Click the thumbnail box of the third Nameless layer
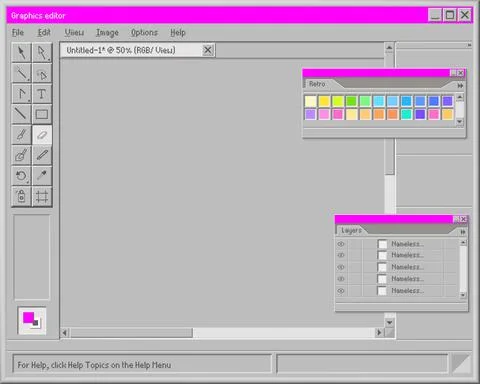The height and width of the screenshot is (384, 480). click(382, 267)
